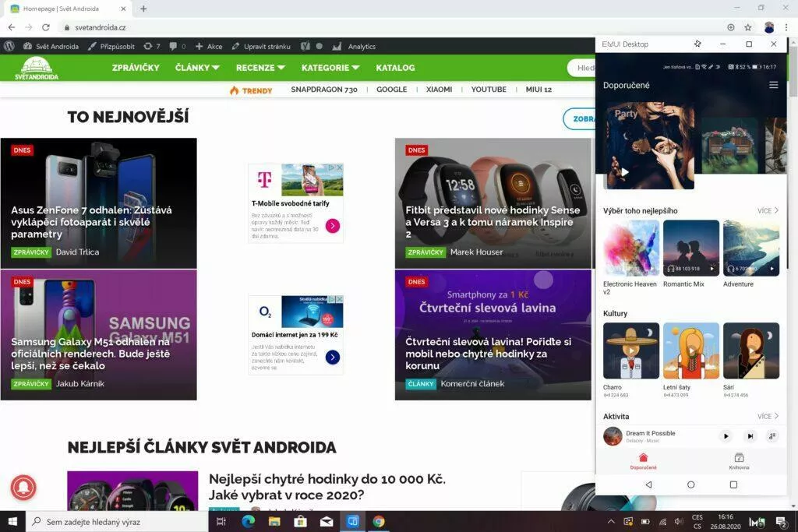The image size is (798, 532).
Task: Click Upravit stránku edit page link
Action: pyautogui.click(x=261, y=46)
